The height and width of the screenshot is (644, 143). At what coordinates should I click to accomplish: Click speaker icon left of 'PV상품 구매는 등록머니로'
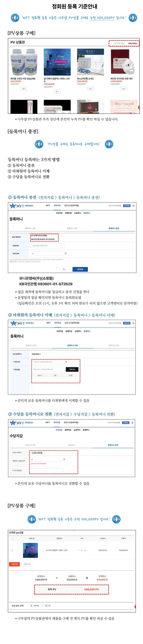pos(39,144)
